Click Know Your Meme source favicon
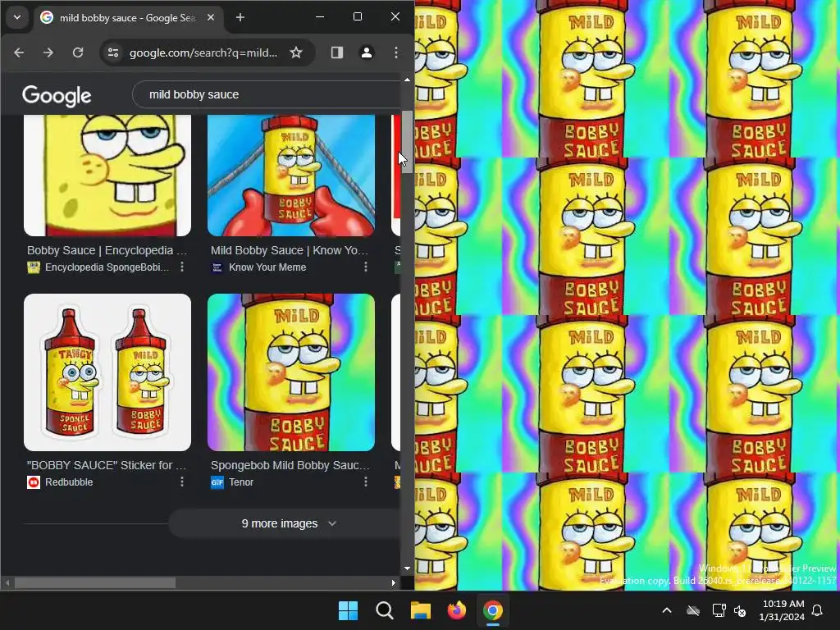 pyautogui.click(x=217, y=267)
